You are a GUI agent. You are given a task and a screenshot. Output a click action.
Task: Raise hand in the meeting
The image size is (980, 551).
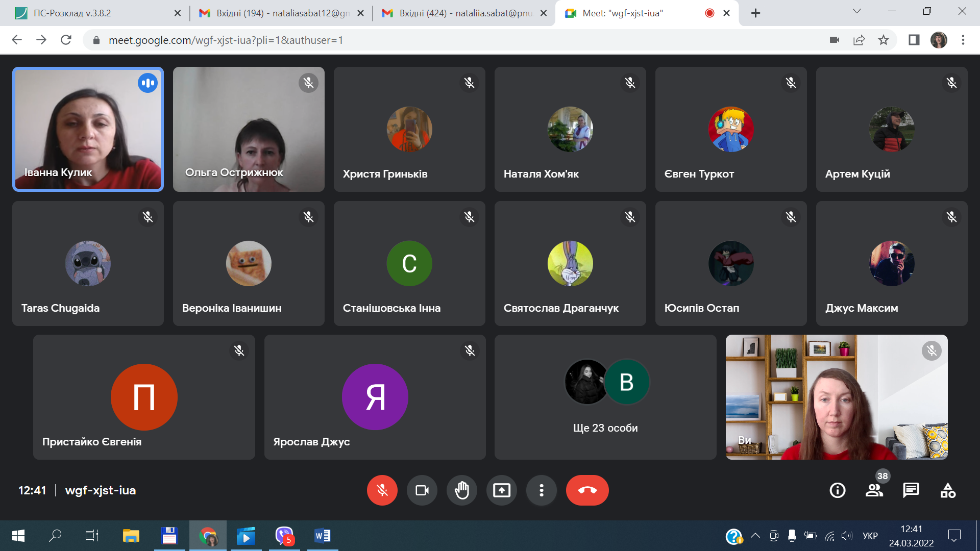[x=461, y=490]
